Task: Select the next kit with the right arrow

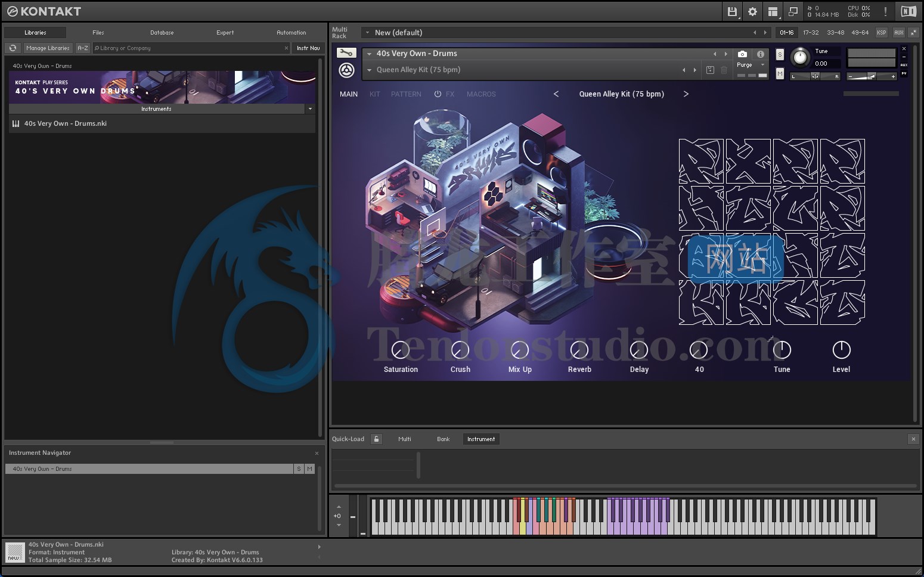Action: coord(686,94)
